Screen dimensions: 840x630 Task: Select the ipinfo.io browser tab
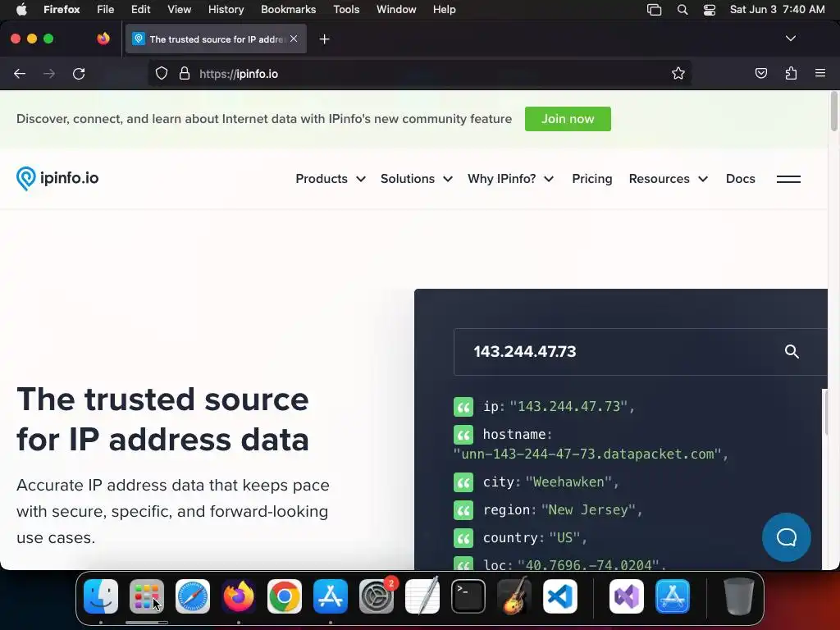click(216, 39)
